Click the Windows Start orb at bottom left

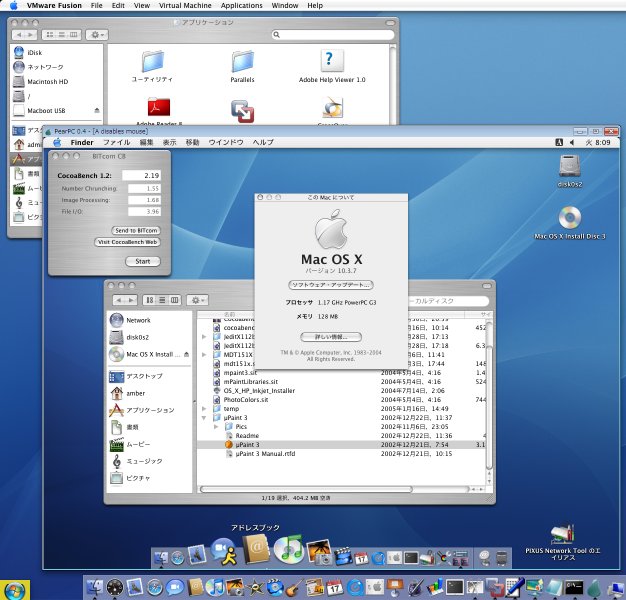pyautogui.click(x=15, y=590)
